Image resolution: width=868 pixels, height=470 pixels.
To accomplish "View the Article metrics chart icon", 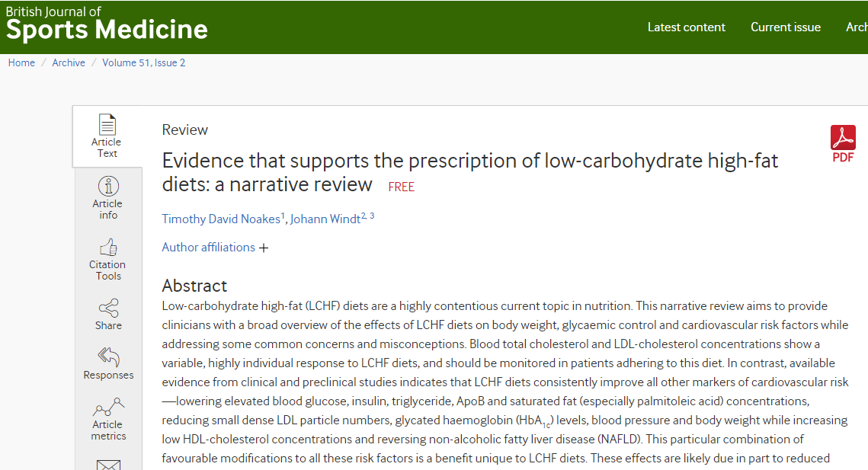I will (x=108, y=407).
